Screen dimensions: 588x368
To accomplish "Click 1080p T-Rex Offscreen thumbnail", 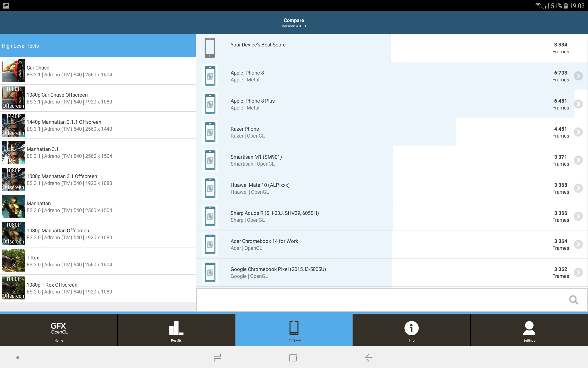I will pos(13,288).
